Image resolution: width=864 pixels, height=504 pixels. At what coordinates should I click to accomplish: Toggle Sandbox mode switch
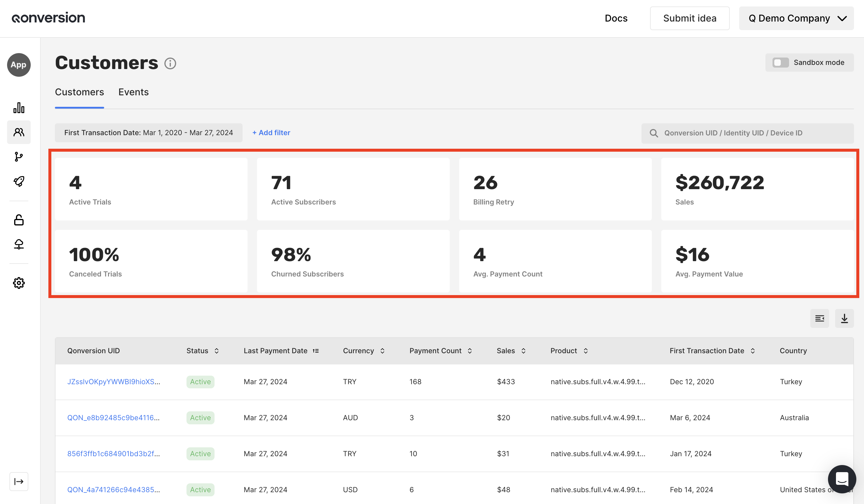point(780,62)
